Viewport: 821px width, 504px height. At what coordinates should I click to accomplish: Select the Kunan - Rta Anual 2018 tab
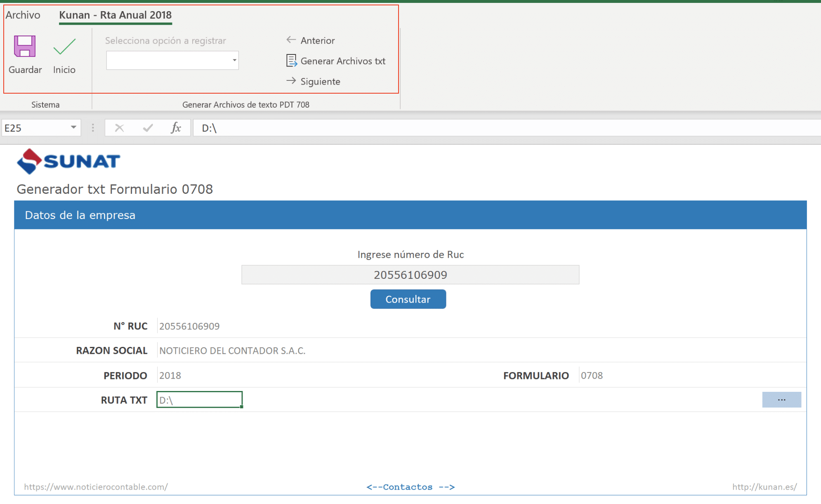[115, 15]
